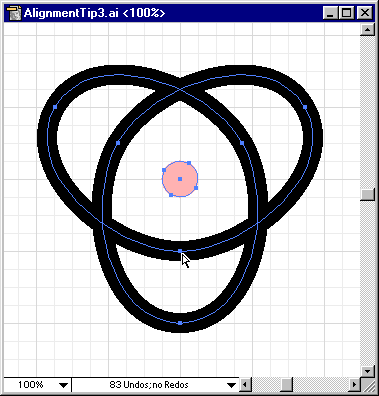Click the vertical scrollbar down arrow
The height and width of the screenshot is (396, 379).
tap(368, 371)
